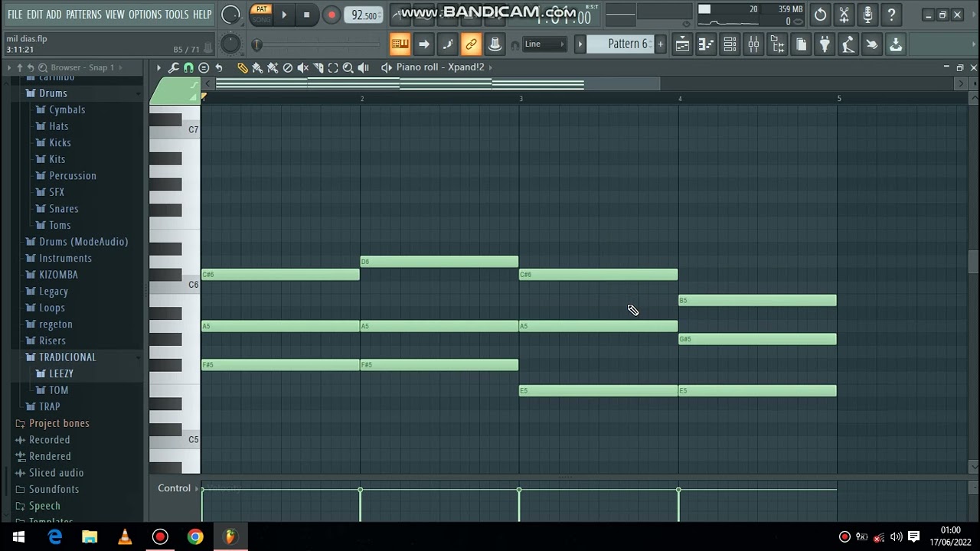Click the Play button
The image size is (980, 551).
(x=284, y=15)
